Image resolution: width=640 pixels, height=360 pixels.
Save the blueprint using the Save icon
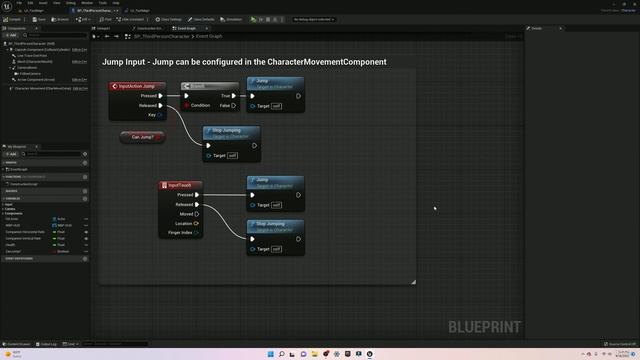coord(39,19)
